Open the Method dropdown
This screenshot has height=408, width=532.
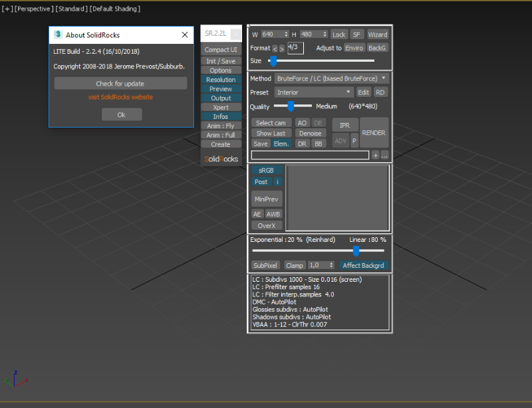click(x=331, y=78)
